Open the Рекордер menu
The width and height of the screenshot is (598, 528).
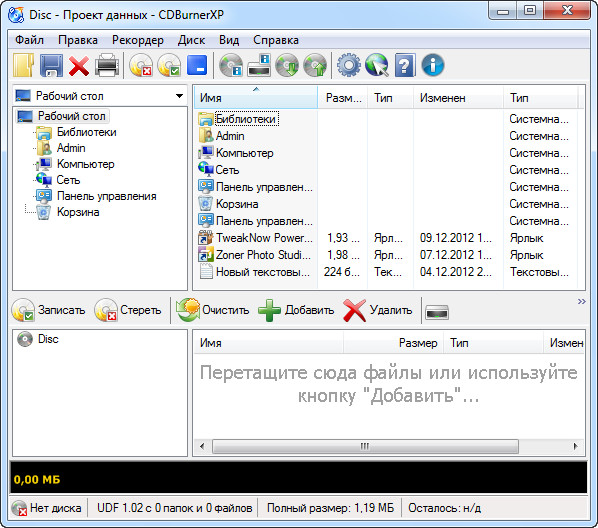point(138,40)
